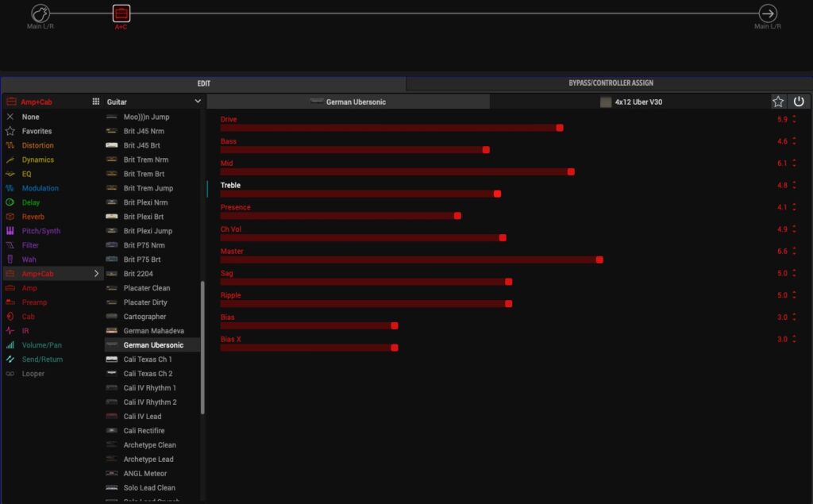Select the Distortion effect category
Image resolution: width=813 pixels, height=504 pixels.
(38, 145)
